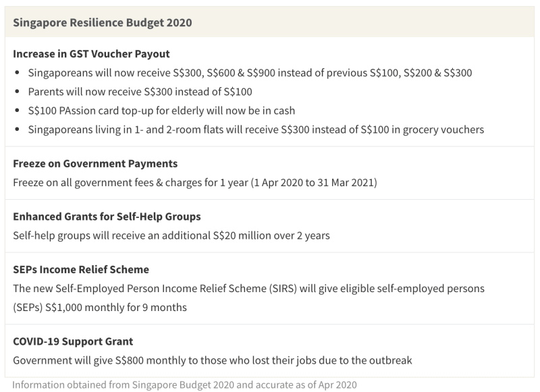Click the Parents will now receive S$300 line
Image resolution: width=540 pixels, height=392 pixels.
(x=140, y=91)
